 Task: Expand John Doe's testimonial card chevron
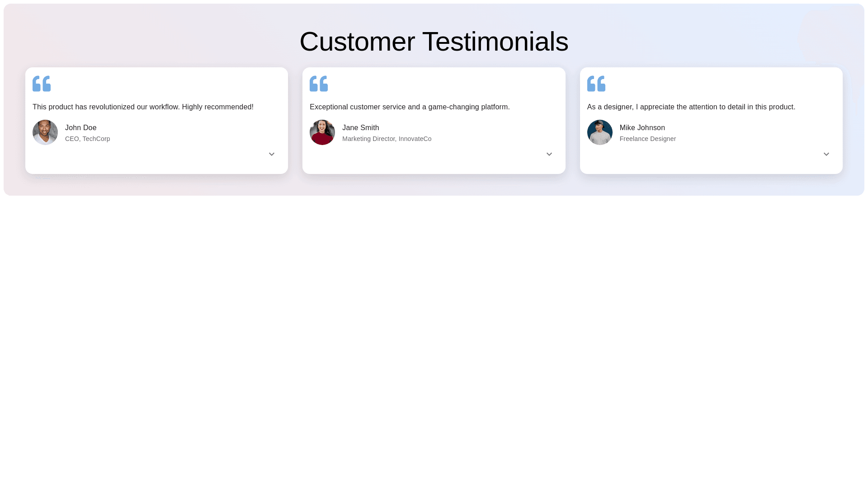[x=272, y=155]
